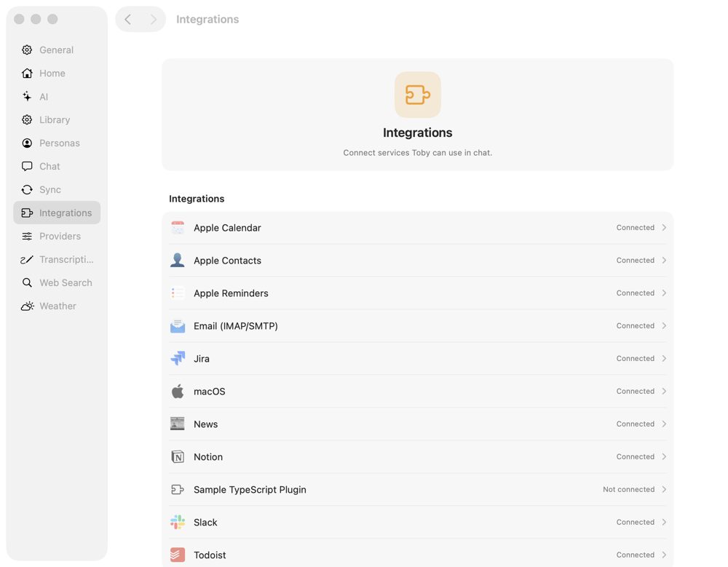Click the Sync arrows icon
This screenshot has height=567, width=728.
27,189
